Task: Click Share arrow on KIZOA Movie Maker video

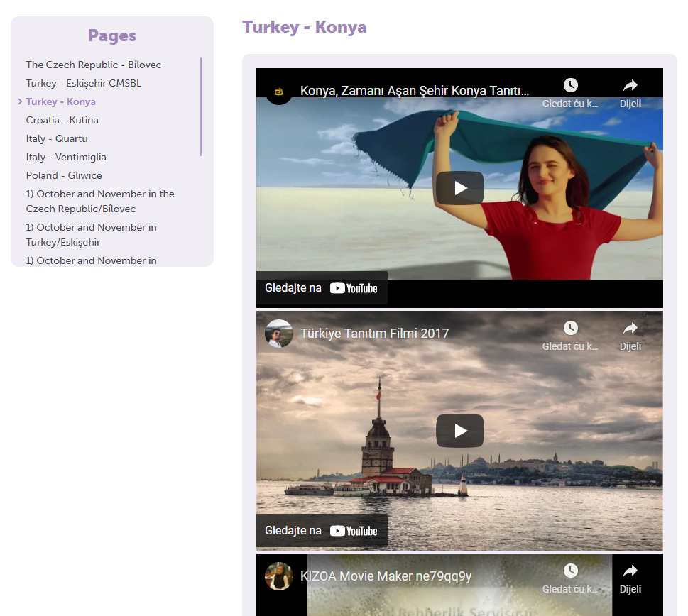Action: (x=630, y=571)
